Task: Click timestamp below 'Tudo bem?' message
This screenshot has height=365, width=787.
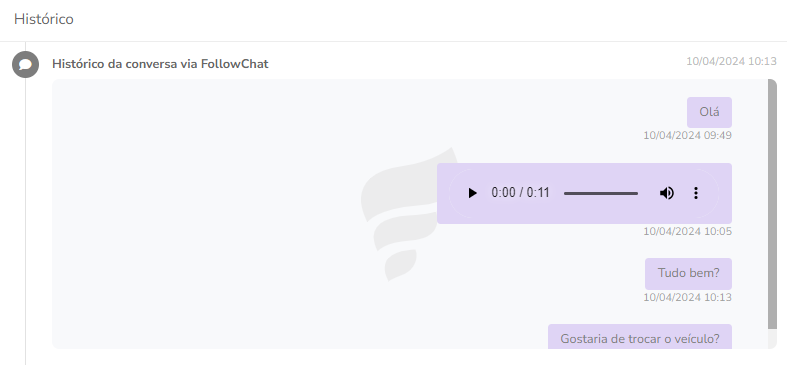Action: pos(688,297)
